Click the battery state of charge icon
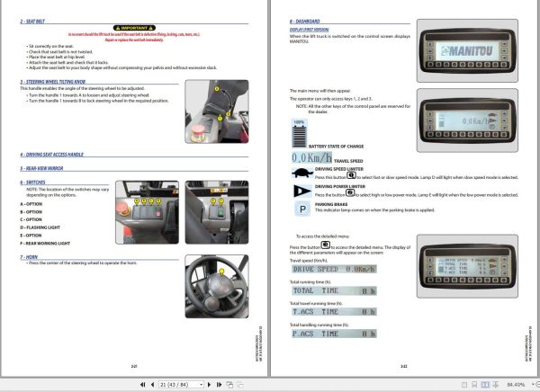This screenshot has width=540, height=392. 300,134
